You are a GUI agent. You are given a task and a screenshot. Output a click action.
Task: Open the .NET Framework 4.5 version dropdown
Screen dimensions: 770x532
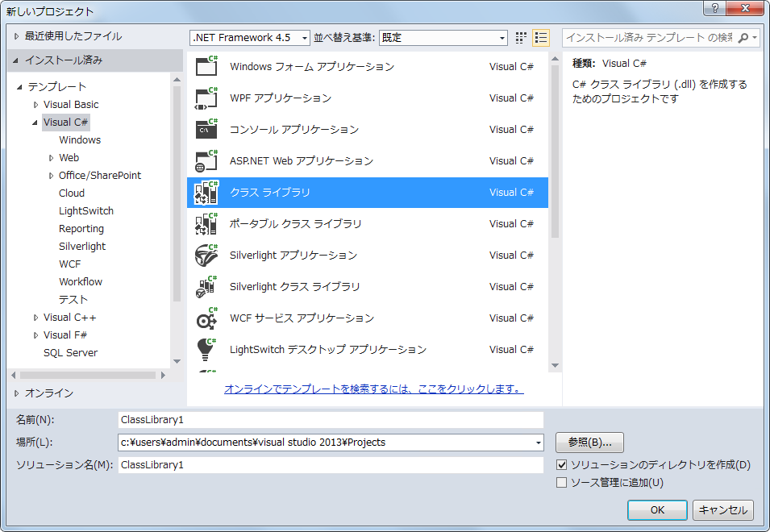305,38
